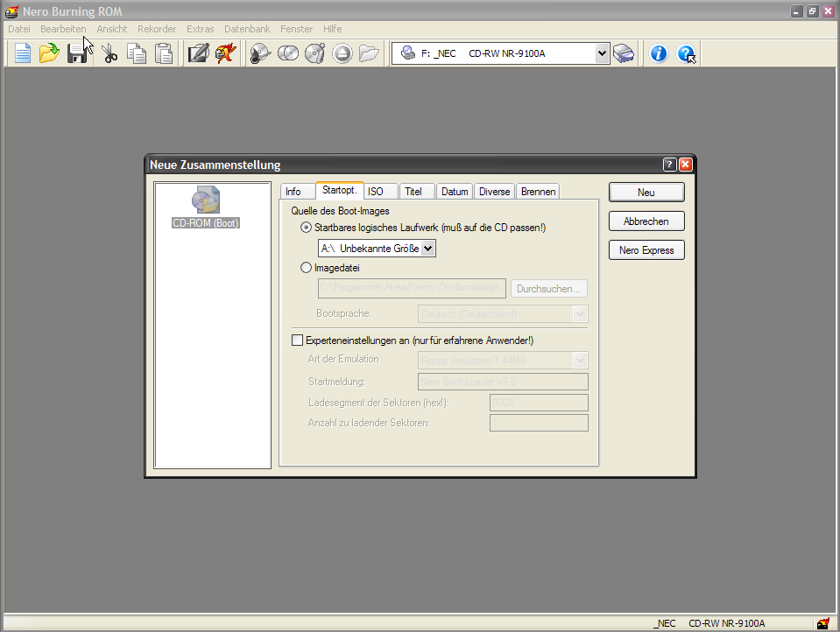Image resolution: width=840 pixels, height=632 pixels.
Task: Click the "Quelle des Boot-Images" label
Action: (x=340, y=211)
